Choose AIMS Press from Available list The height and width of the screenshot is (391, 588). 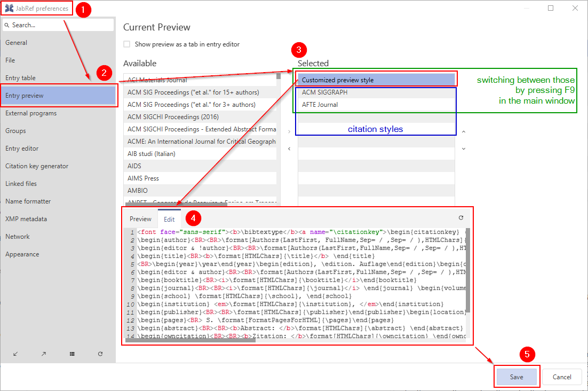pos(143,178)
